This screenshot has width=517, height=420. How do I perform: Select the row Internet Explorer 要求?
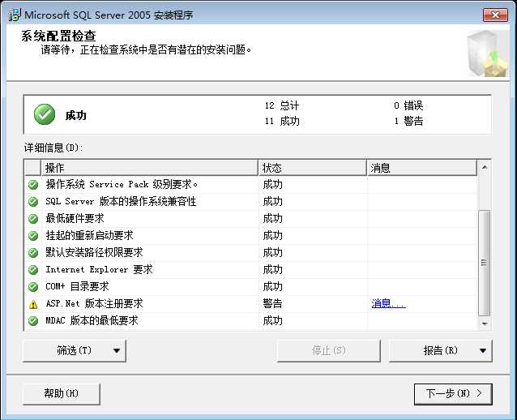(x=250, y=270)
